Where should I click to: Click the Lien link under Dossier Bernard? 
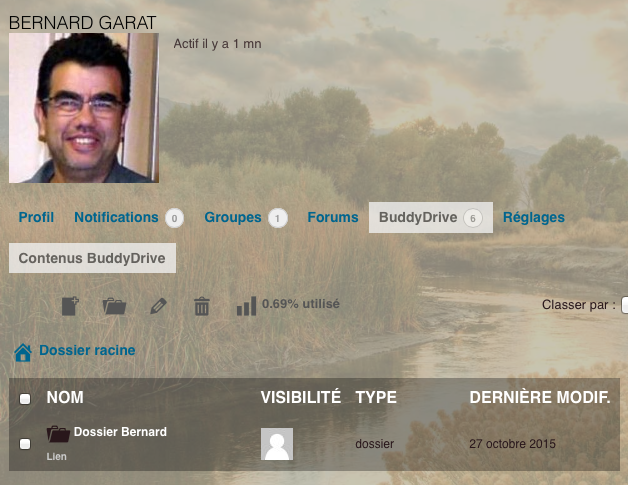point(56,457)
